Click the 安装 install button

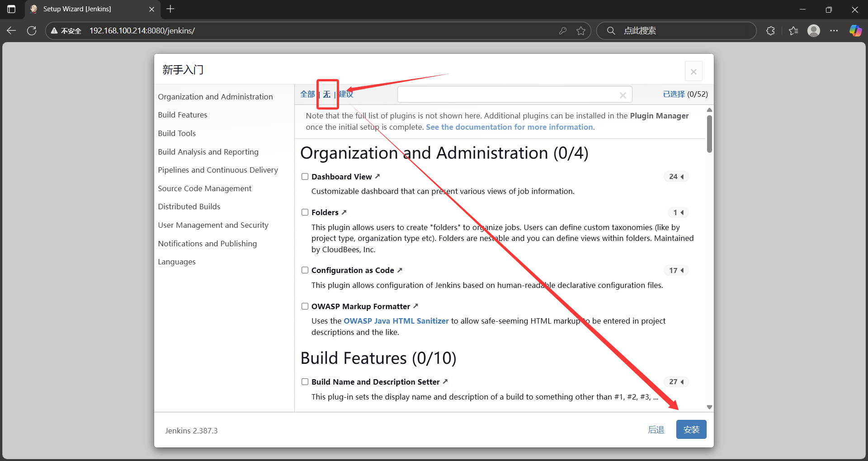pyautogui.click(x=691, y=429)
